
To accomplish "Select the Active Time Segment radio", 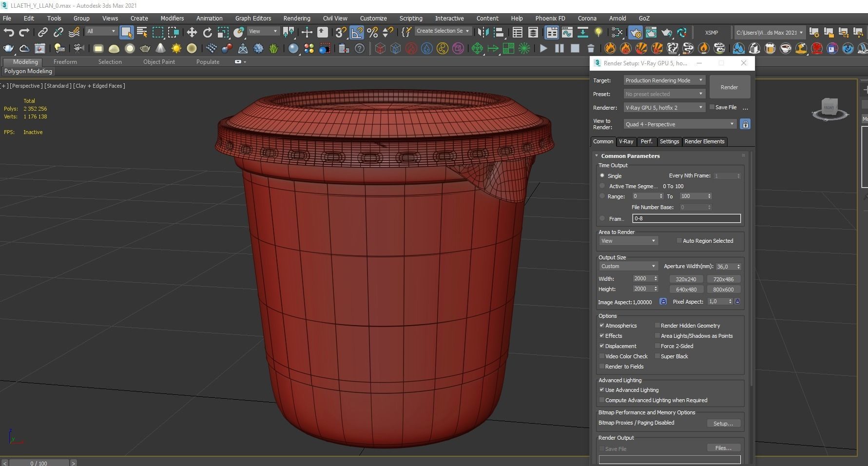I will coord(602,186).
